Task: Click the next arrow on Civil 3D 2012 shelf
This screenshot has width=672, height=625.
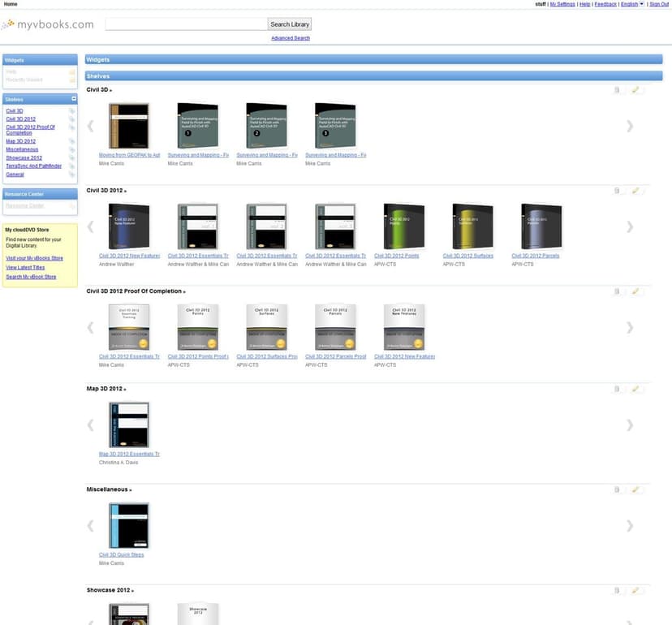Action: (629, 226)
